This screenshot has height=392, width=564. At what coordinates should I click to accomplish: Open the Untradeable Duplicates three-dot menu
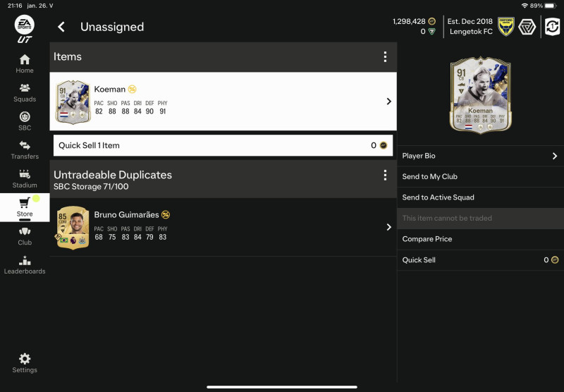pyautogui.click(x=385, y=175)
